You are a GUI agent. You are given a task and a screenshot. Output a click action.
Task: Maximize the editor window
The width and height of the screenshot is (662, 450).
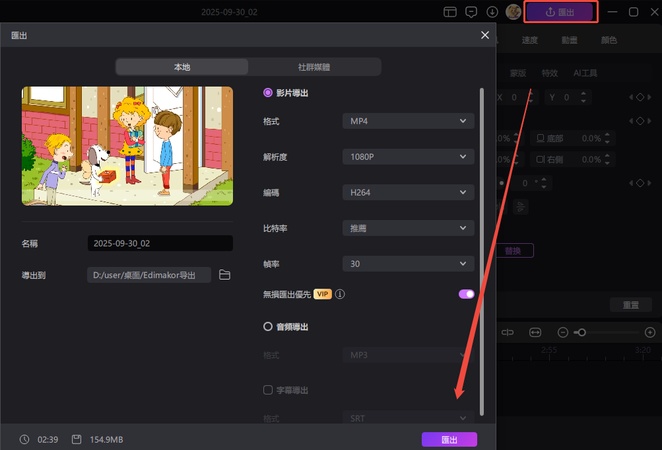(x=634, y=12)
